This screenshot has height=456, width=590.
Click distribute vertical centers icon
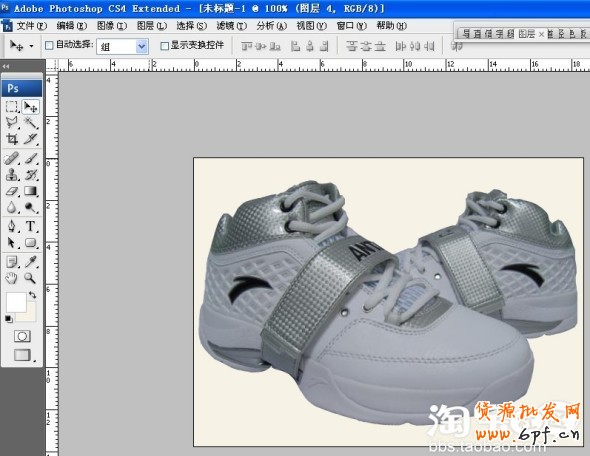(366, 46)
